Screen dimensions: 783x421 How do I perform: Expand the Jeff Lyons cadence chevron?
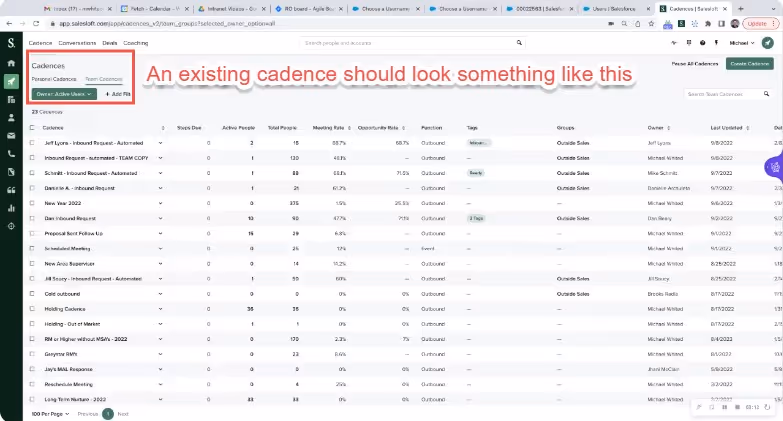click(x=160, y=143)
